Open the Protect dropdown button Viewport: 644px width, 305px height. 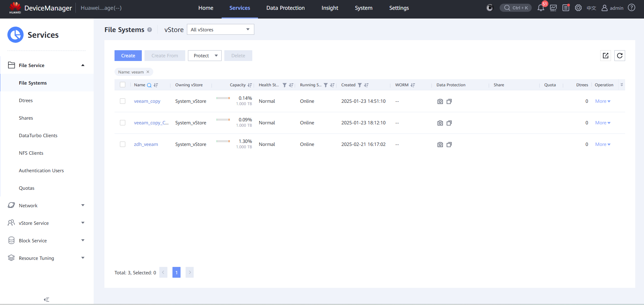point(205,56)
